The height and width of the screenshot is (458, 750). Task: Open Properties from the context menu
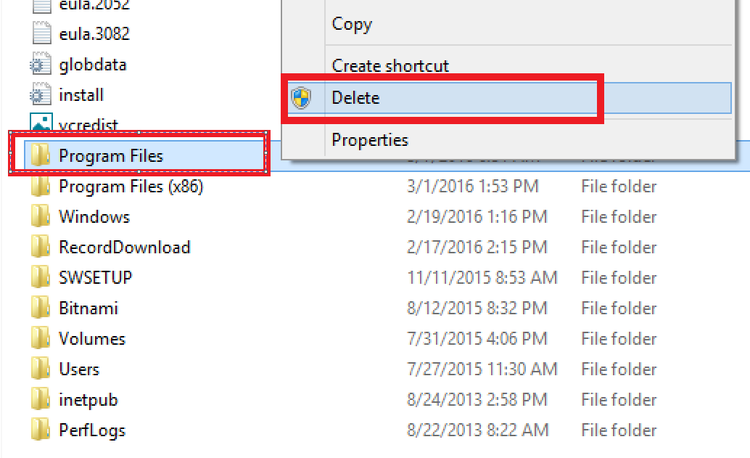(370, 140)
